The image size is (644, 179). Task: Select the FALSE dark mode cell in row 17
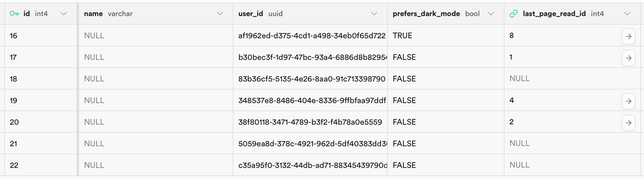[x=404, y=57]
